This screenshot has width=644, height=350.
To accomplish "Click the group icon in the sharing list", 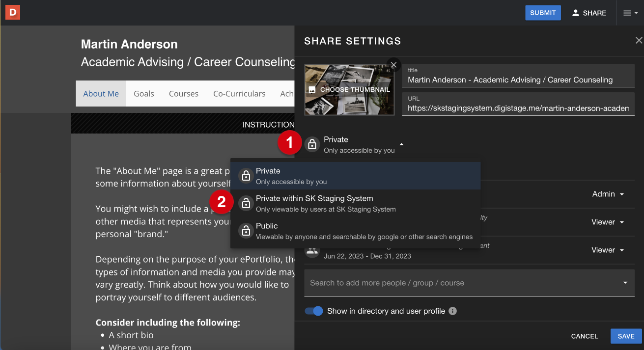I will click(x=312, y=251).
